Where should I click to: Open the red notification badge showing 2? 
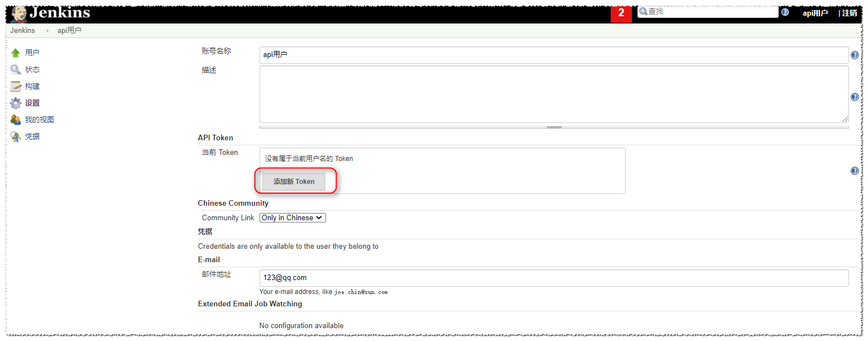coord(621,13)
